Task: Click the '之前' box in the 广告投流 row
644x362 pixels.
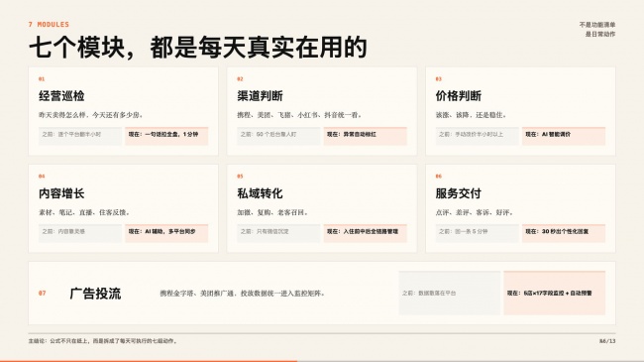Action: (450, 293)
